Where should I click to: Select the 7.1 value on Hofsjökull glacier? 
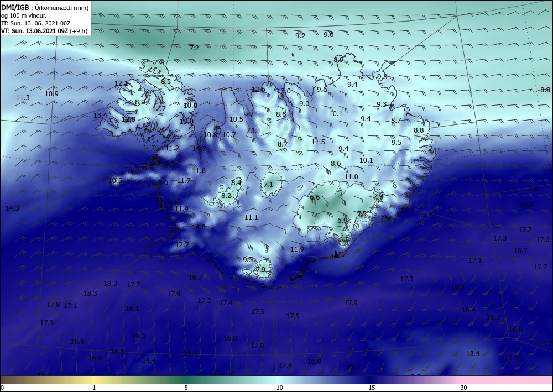(268, 184)
